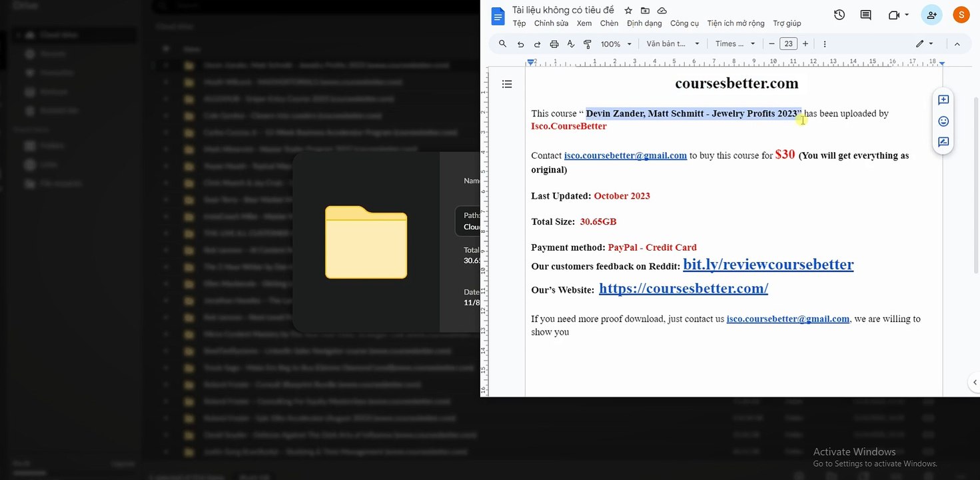Undo the last action
The image size is (980, 480).
(x=520, y=44)
